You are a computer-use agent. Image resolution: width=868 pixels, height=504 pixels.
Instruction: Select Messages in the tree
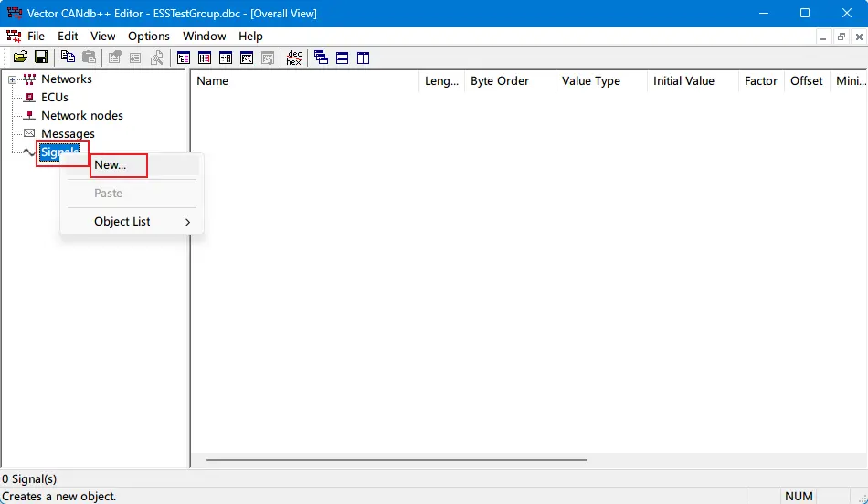(68, 133)
